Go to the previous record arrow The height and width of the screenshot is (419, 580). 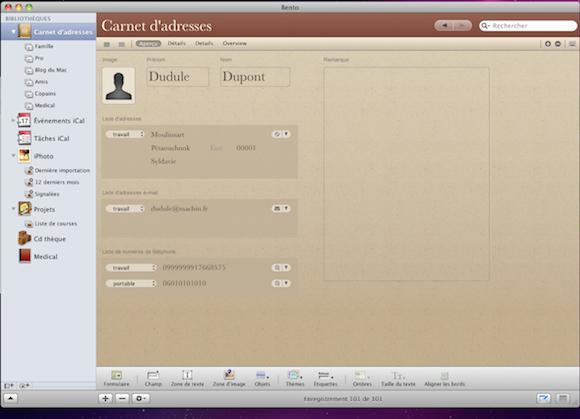pyautogui.click(x=444, y=26)
